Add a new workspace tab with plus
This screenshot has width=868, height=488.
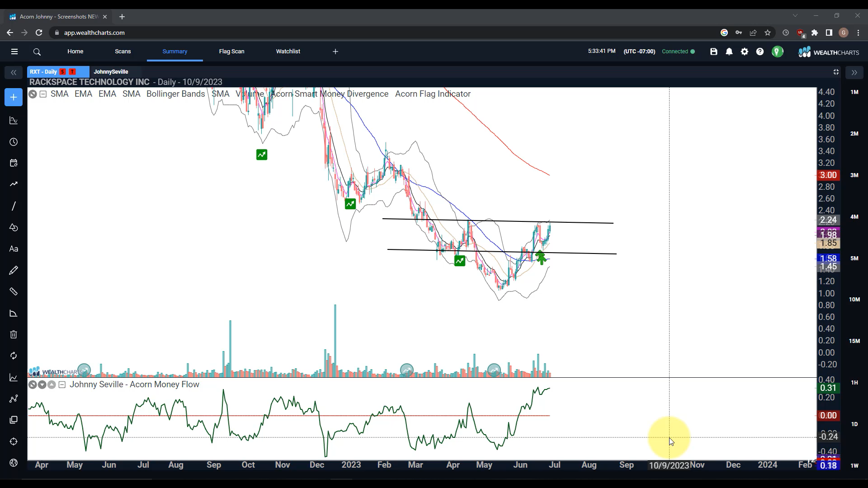point(335,52)
